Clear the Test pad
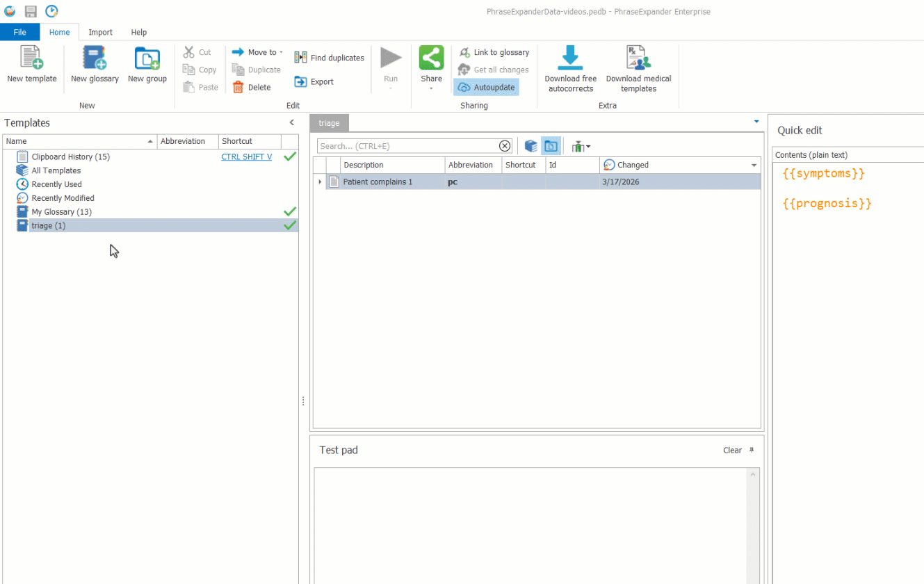The height and width of the screenshot is (584, 924). [732, 450]
